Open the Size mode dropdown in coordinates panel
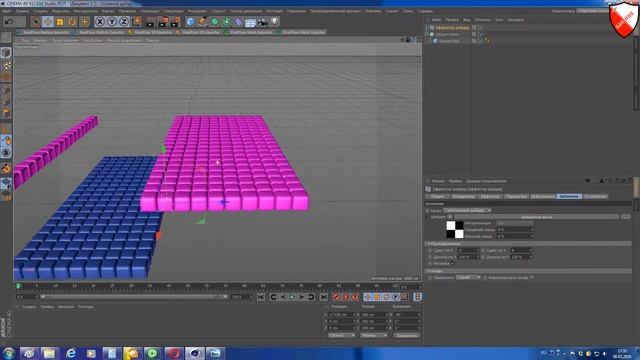This screenshot has height=360, width=640. [373, 336]
